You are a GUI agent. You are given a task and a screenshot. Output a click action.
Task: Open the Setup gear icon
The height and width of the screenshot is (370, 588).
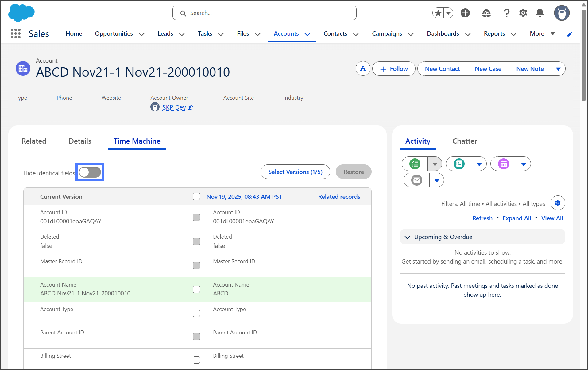(x=523, y=13)
